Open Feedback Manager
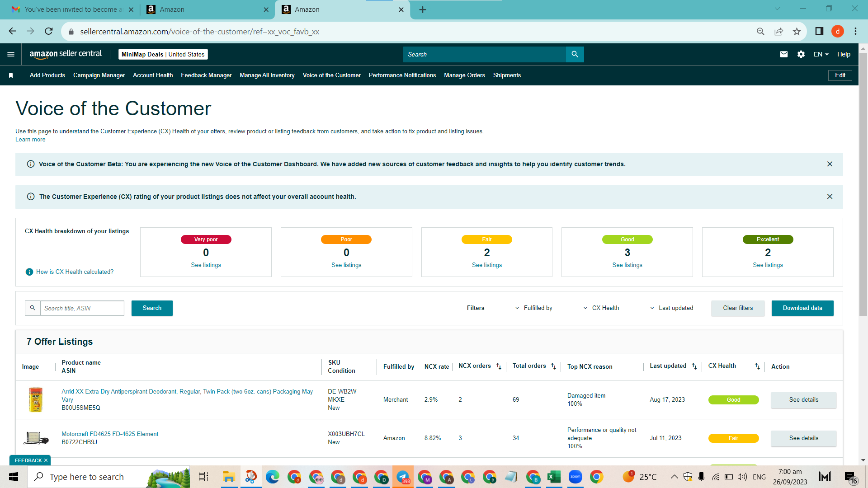 click(x=206, y=75)
